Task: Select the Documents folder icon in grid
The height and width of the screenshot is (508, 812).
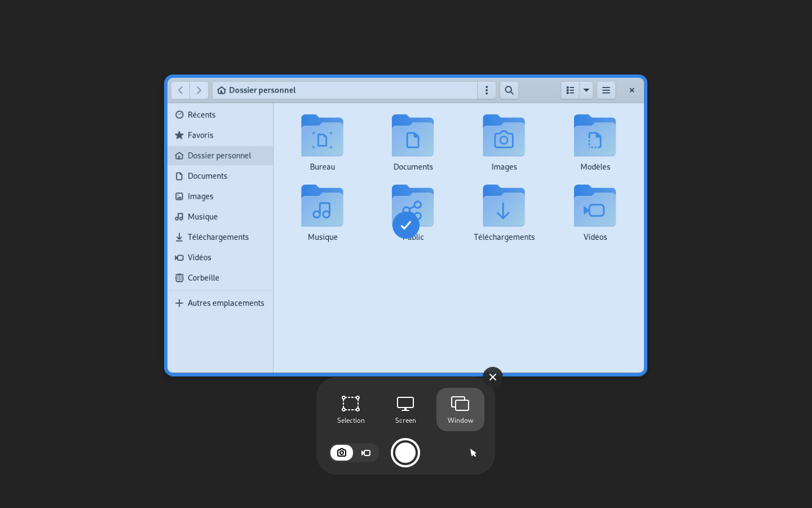Action: pos(413,135)
